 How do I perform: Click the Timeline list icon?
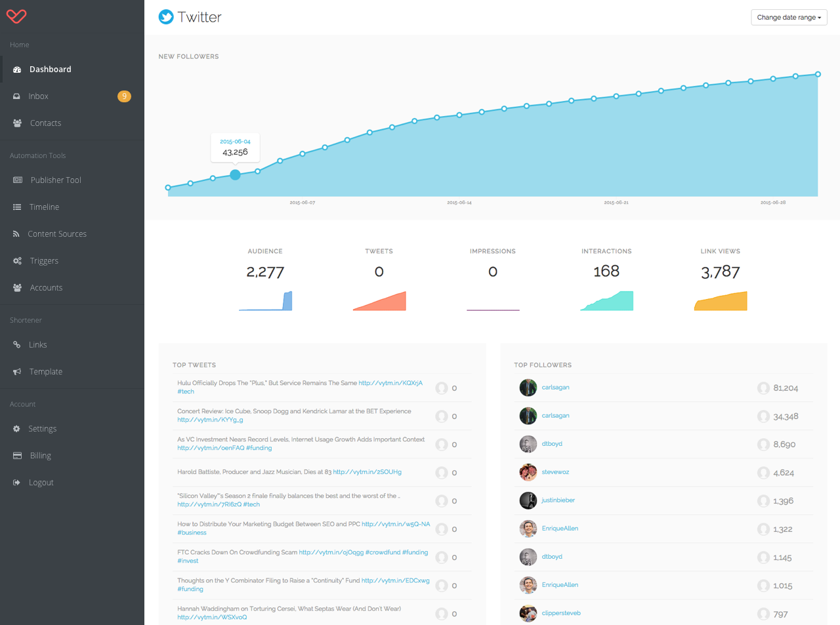17,207
